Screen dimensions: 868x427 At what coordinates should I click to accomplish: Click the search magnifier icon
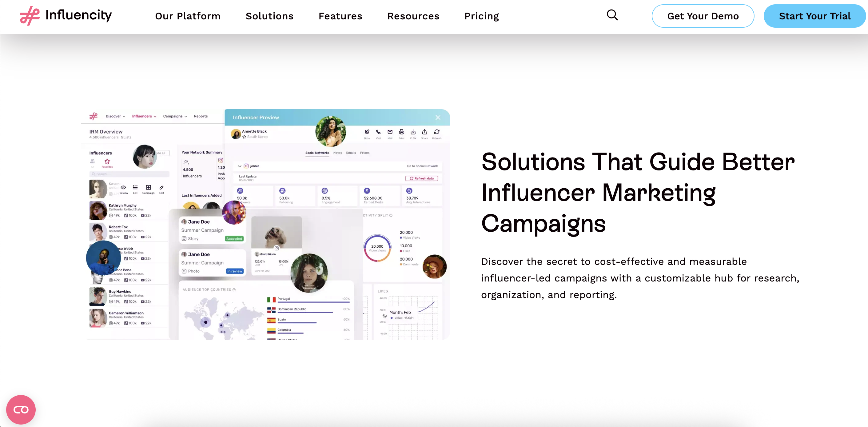612,15
